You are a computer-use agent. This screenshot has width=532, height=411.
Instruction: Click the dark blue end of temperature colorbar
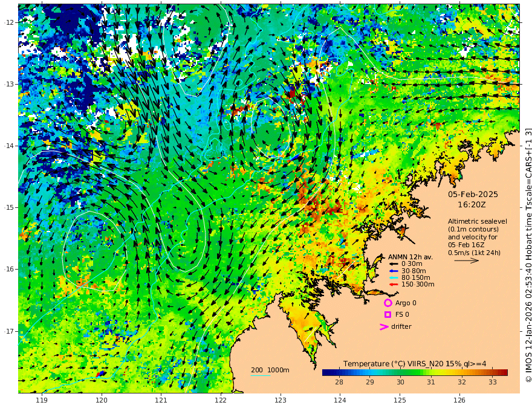click(x=326, y=373)
